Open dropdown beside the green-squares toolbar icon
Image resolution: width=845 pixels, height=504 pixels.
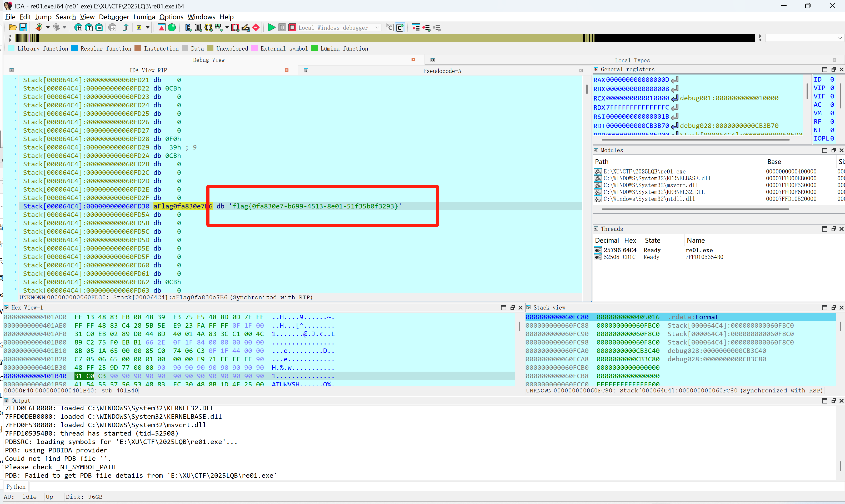point(227,28)
